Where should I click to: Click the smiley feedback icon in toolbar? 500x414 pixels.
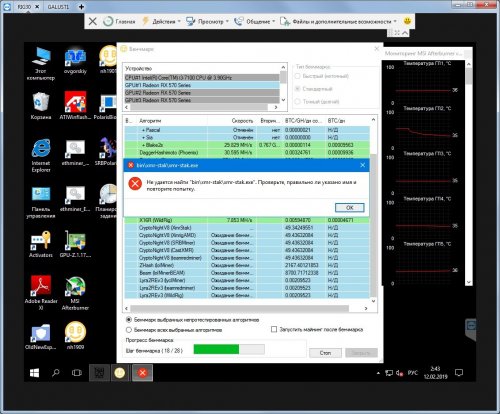[x=407, y=21]
